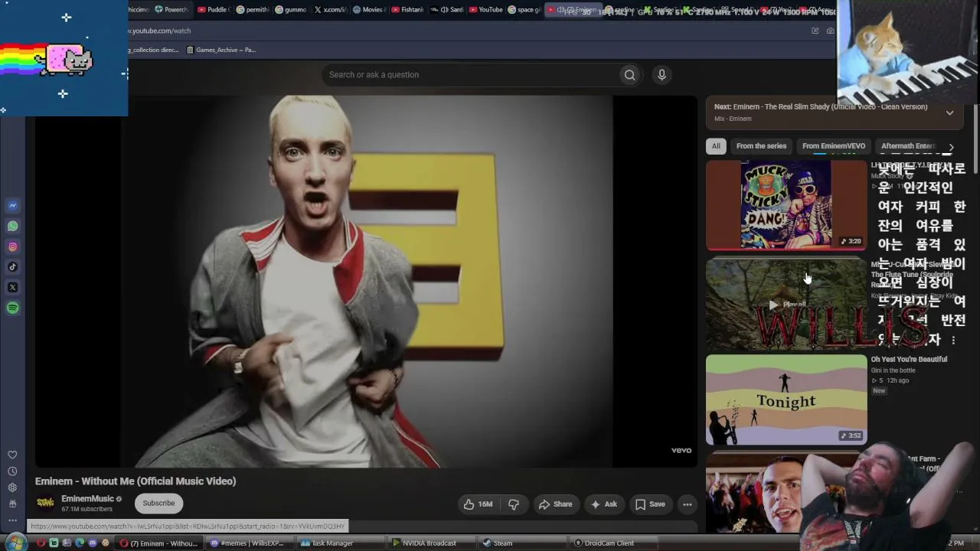Click the "67.1M subscribers" text

click(x=87, y=509)
